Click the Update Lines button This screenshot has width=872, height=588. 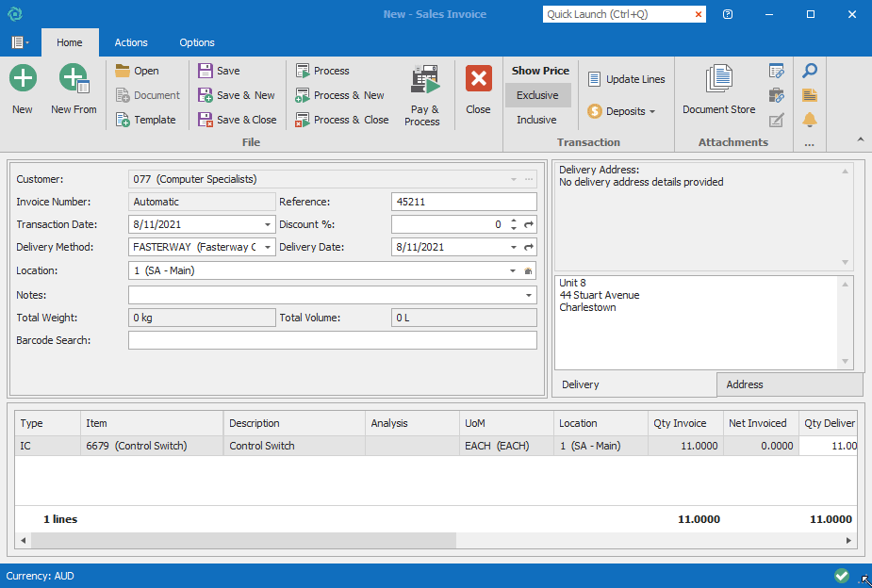[626, 79]
